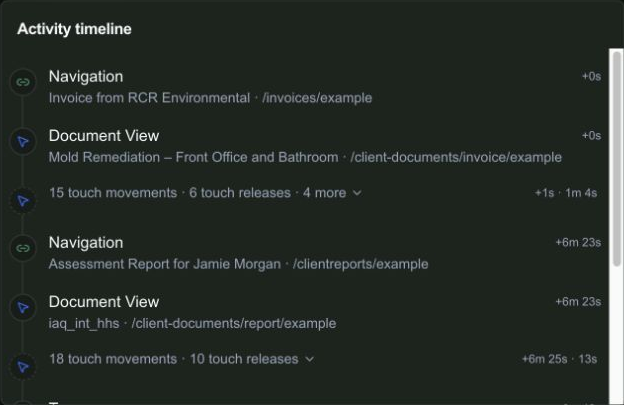The width and height of the screenshot is (624, 405).
Task: Click the link icon beside first Navigation entry
Action: point(23,82)
